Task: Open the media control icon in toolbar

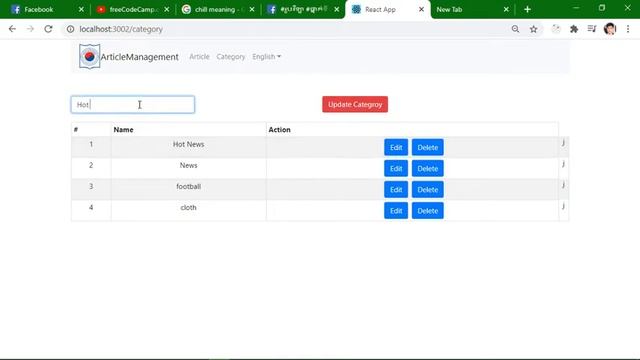Action: [x=592, y=29]
